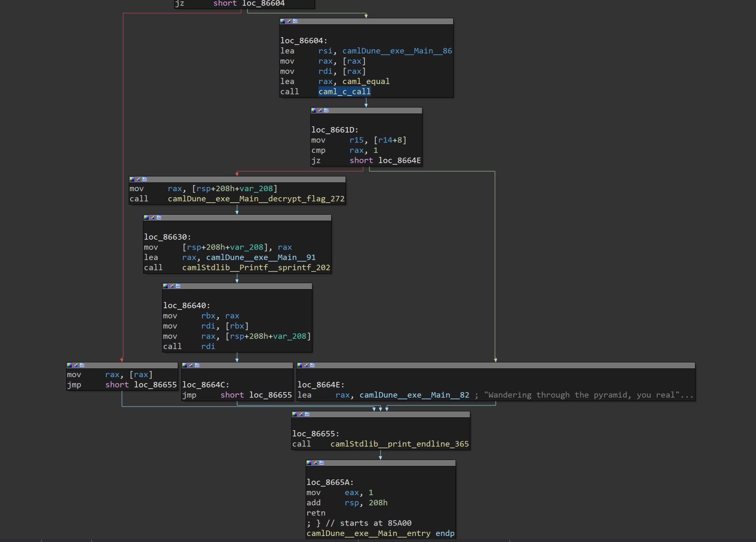
Task: Click jump target loc_8664E in jz line
Action: click(400, 160)
